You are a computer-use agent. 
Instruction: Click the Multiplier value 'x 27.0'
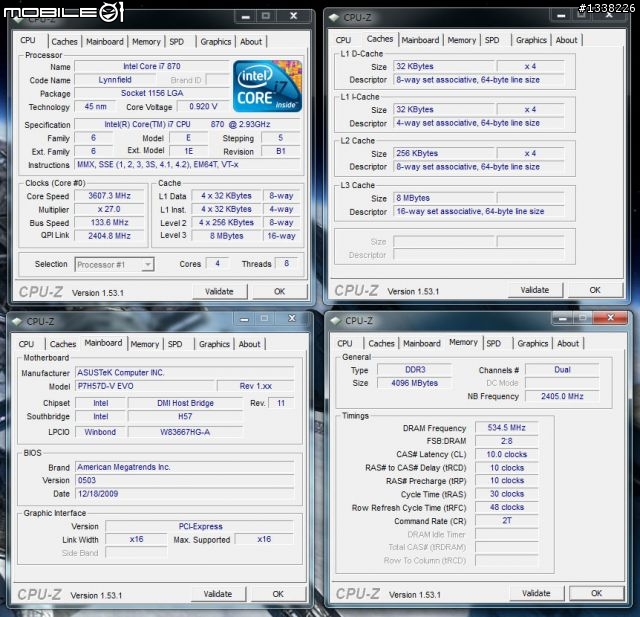pyautogui.click(x=109, y=209)
